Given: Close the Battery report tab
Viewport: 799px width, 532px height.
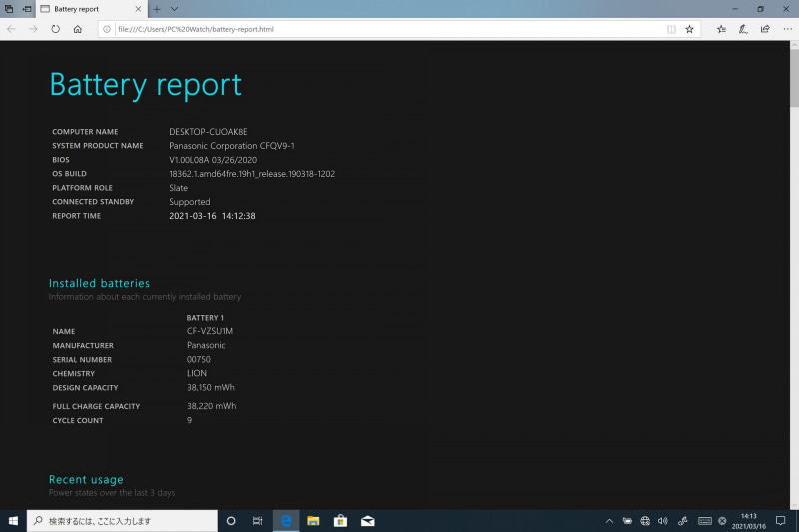Looking at the screenshot, I should click(138, 9).
